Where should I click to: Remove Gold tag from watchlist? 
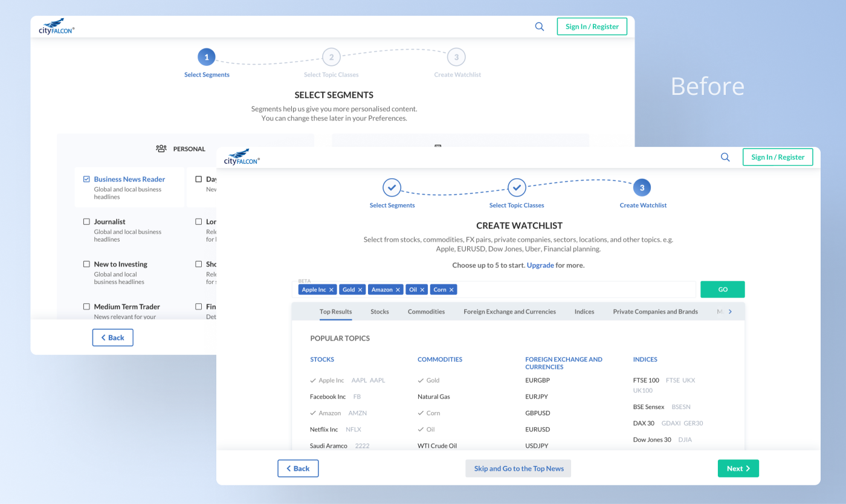tap(360, 289)
